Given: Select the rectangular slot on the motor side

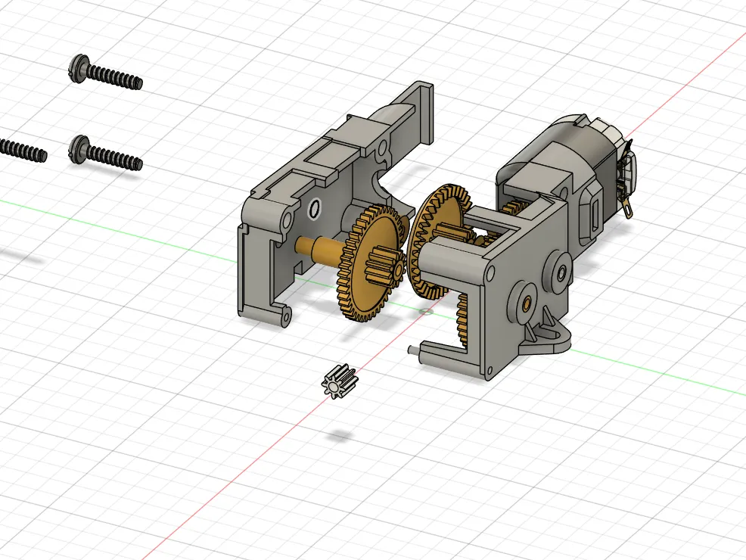Looking at the screenshot, I should 594,213.
